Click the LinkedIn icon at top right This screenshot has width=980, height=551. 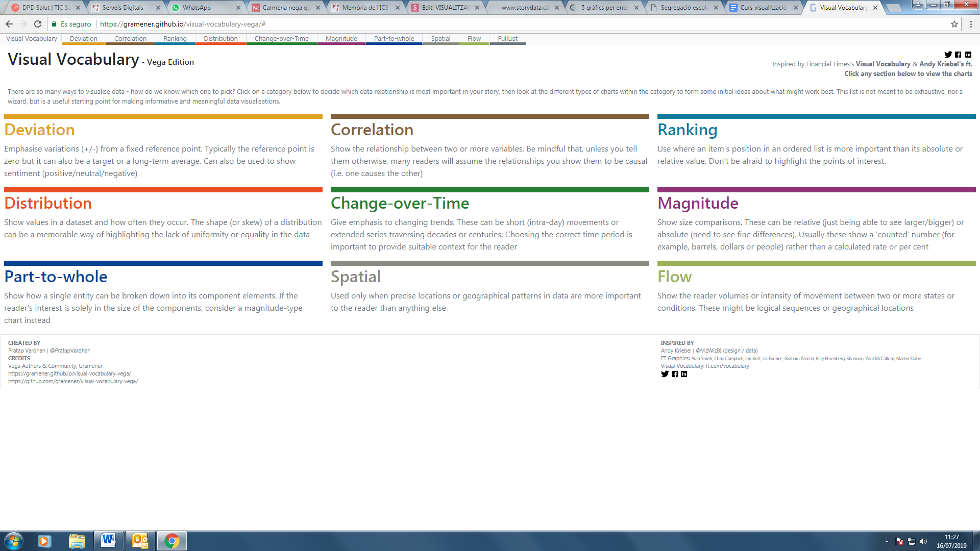point(968,55)
